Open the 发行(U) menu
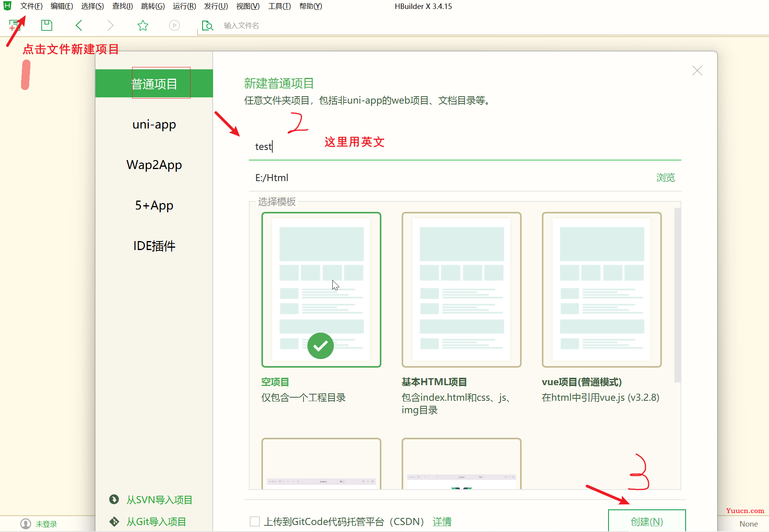The height and width of the screenshot is (532, 769). click(216, 6)
